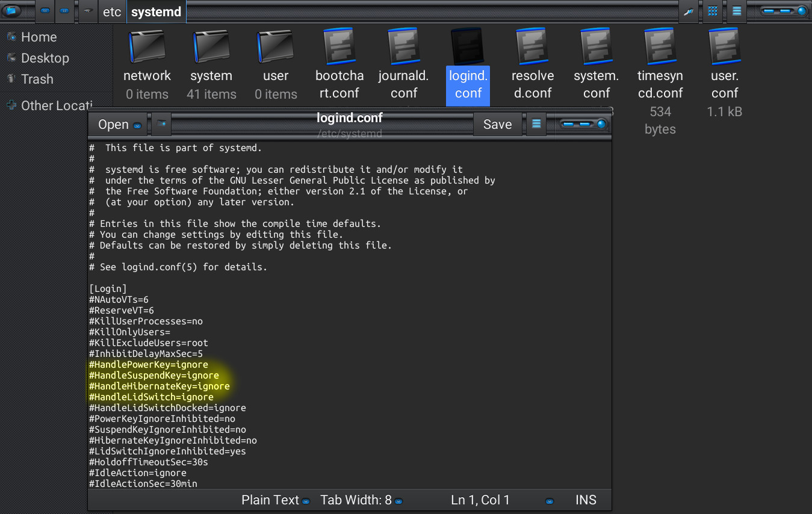Click the plus icon beside Other Locations

tap(11, 105)
